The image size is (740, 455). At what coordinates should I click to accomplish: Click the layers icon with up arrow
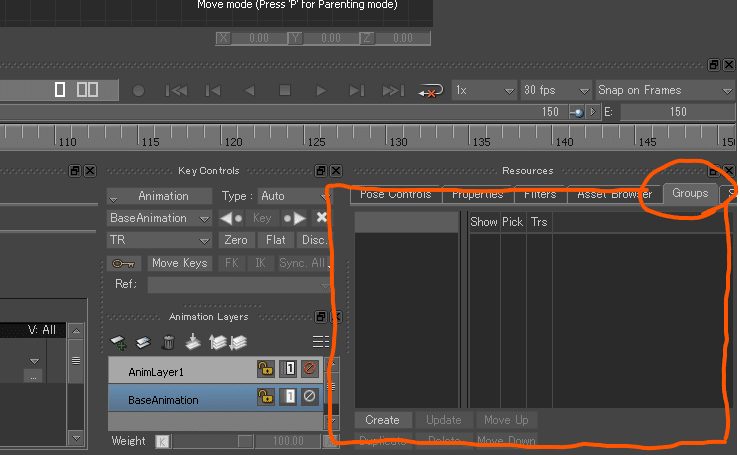click(217, 342)
